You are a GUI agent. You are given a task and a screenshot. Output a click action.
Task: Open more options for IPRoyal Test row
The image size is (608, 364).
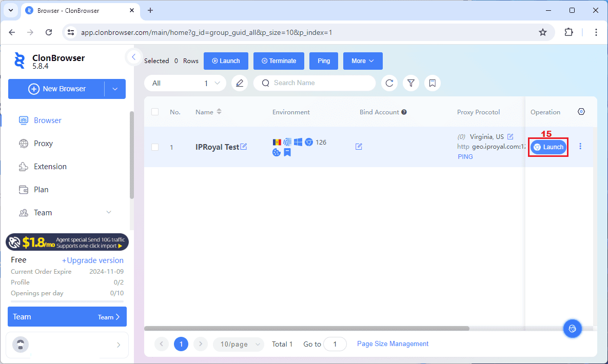point(580,146)
